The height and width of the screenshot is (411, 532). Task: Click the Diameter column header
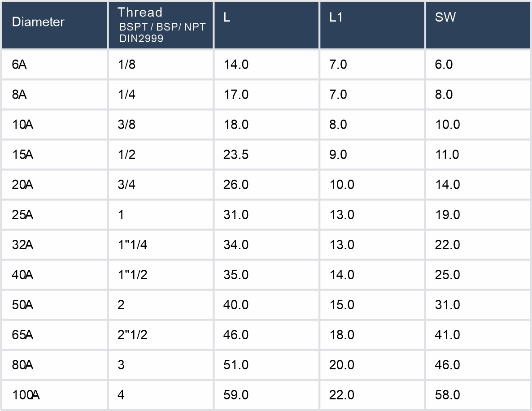coord(38,22)
